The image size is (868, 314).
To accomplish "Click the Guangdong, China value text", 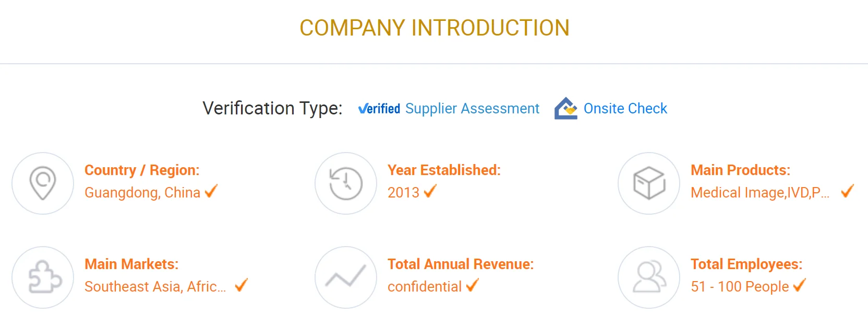I will click(142, 193).
